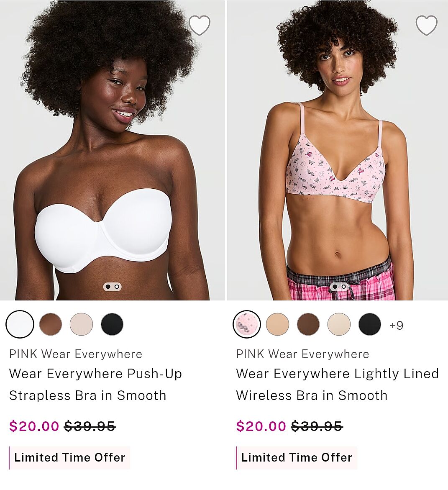Screen dimensions: 448x490
Task: Open Wear Everywhere Lightly Lined Wireless Bra link
Action: [x=338, y=385]
